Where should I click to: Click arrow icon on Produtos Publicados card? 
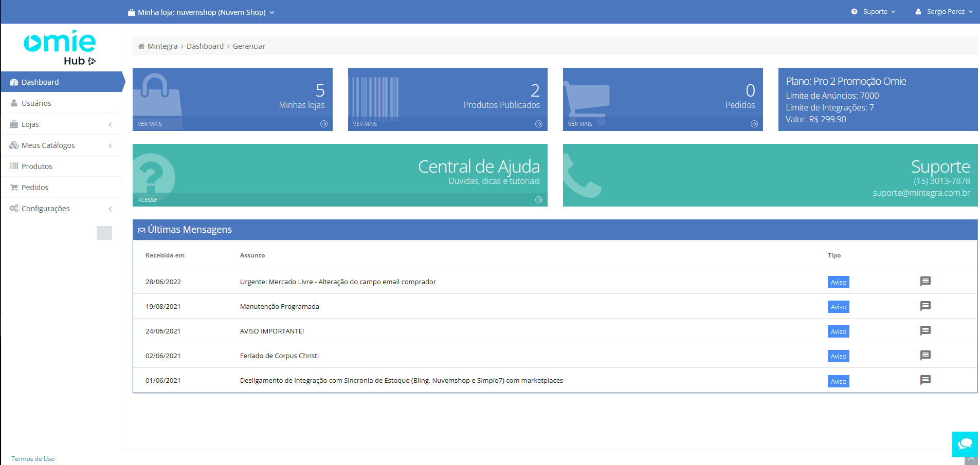coord(539,124)
